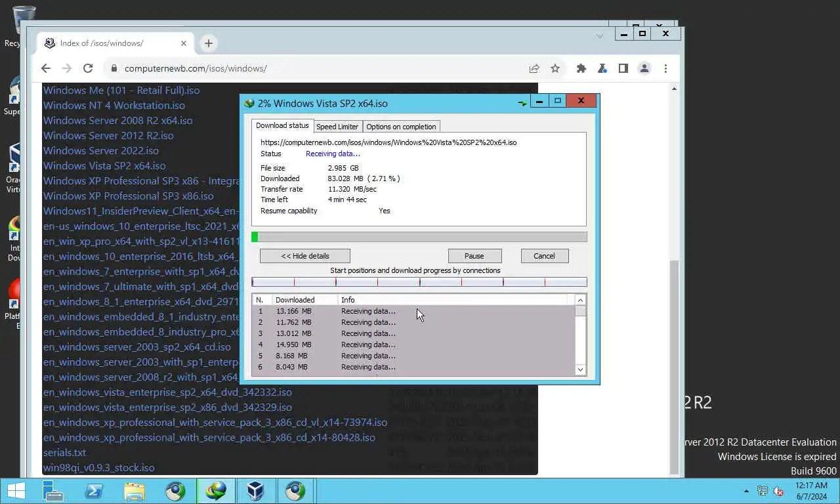Select connection row 6 with 8.043 MB
Image resolution: width=840 pixels, height=504 pixels.
413,367
